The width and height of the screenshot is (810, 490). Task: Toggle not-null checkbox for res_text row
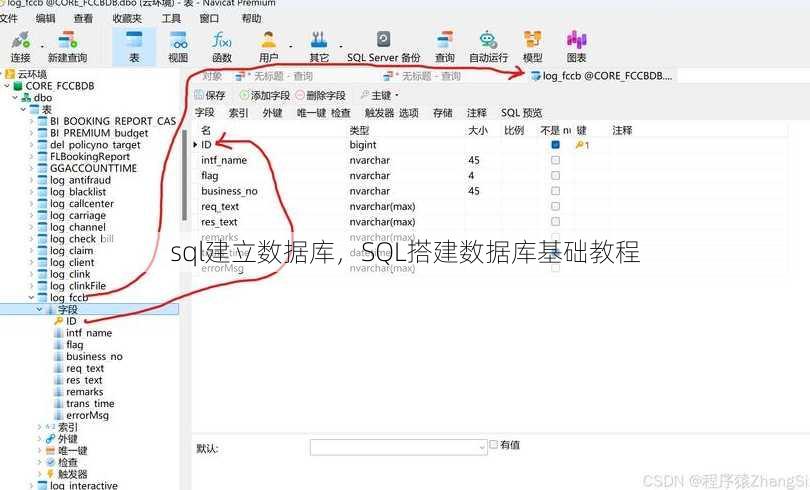point(555,222)
